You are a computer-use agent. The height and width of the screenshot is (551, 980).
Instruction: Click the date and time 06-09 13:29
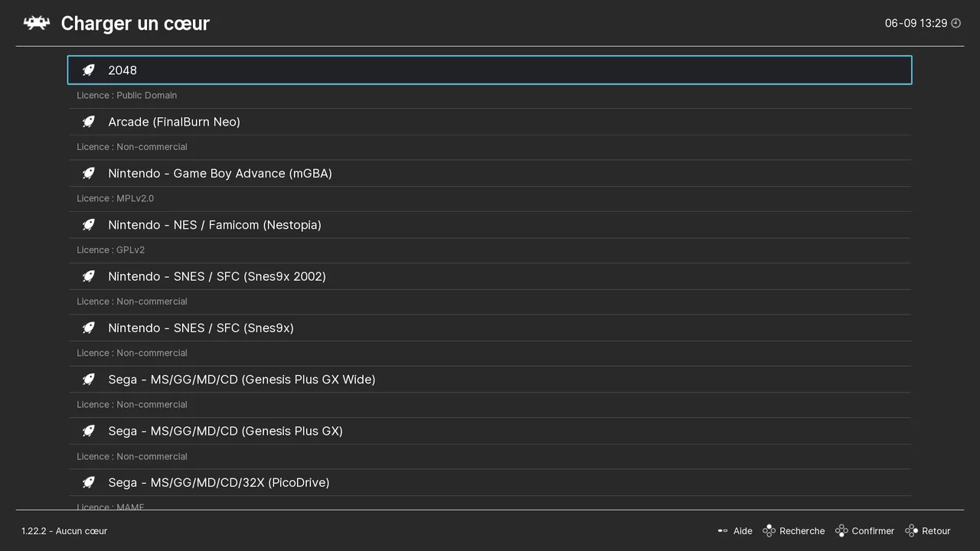point(916,23)
